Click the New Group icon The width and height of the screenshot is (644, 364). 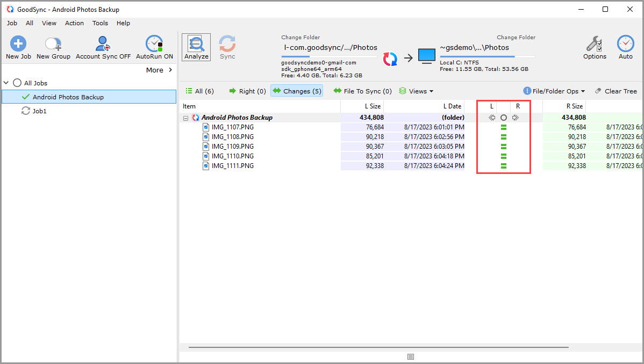[53, 43]
